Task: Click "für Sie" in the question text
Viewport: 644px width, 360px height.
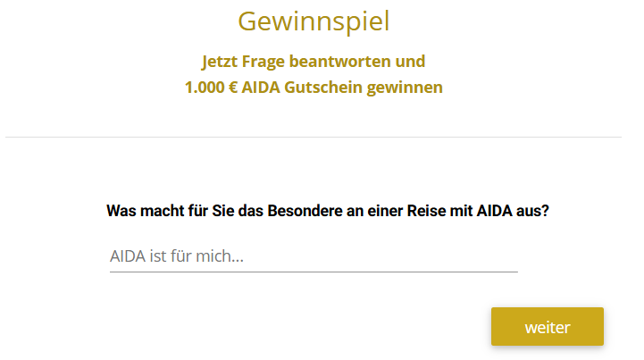Action: click(x=204, y=212)
